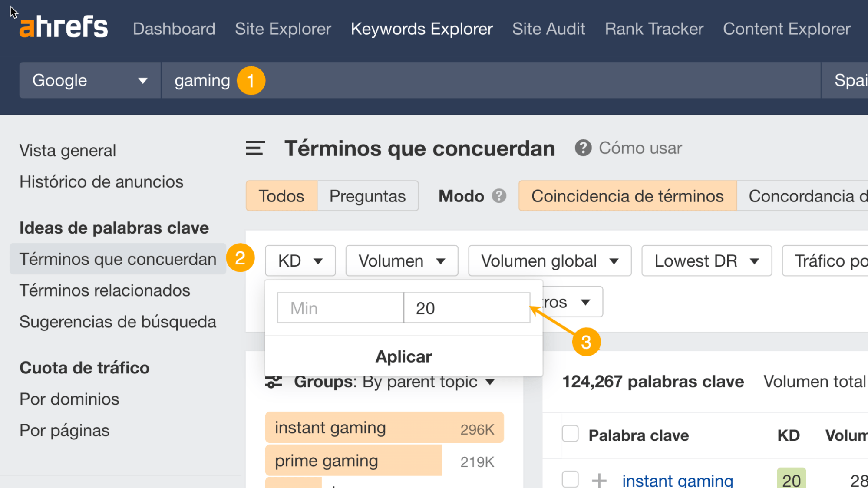Viewport: 868px width, 488px height.
Task: Open the Volumen filter dropdown
Action: click(401, 260)
